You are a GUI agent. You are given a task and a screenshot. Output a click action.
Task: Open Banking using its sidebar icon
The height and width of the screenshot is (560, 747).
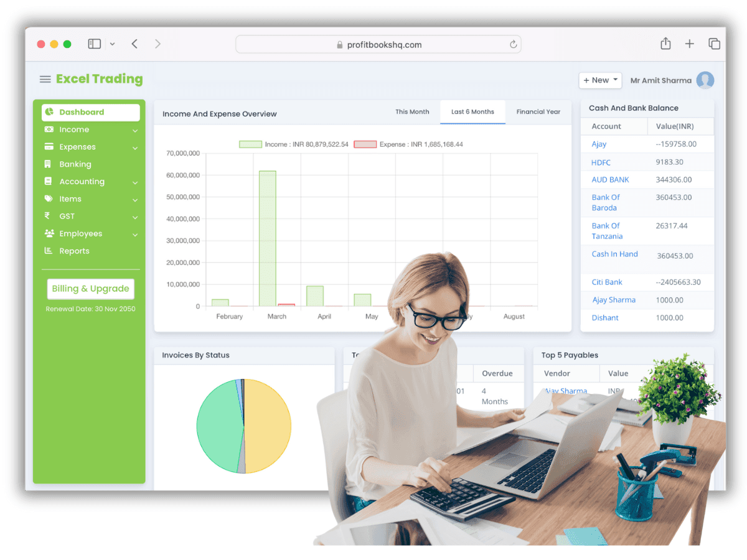[x=49, y=164]
